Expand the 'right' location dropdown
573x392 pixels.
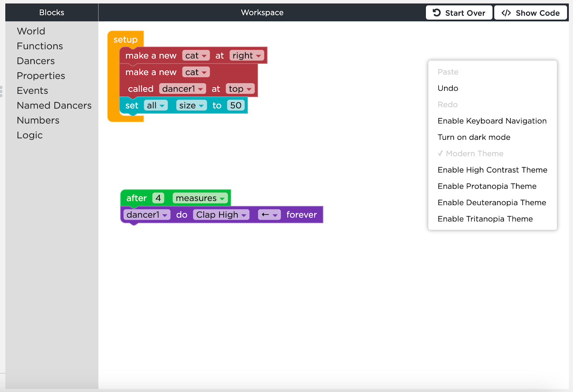click(247, 55)
